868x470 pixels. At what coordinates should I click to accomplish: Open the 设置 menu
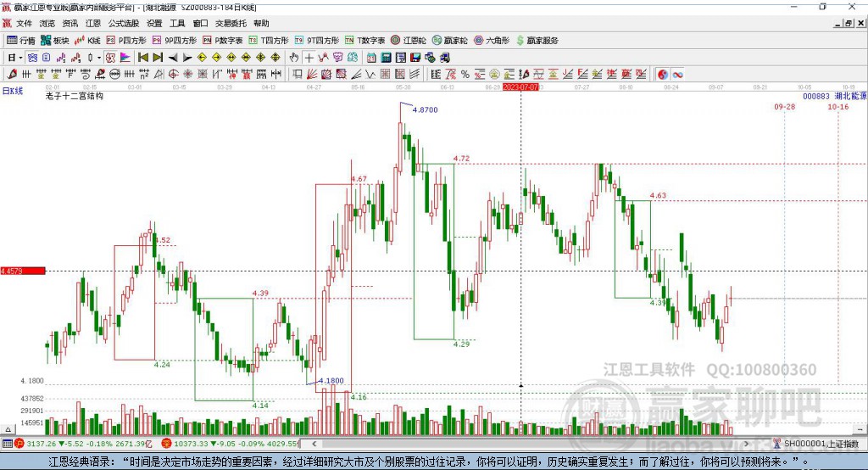[x=154, y=23]
